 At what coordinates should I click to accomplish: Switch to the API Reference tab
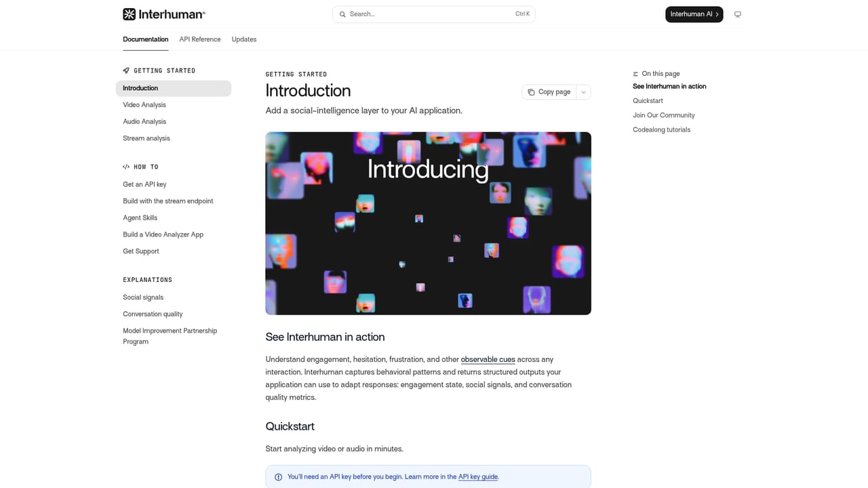[x=200, y=39]
